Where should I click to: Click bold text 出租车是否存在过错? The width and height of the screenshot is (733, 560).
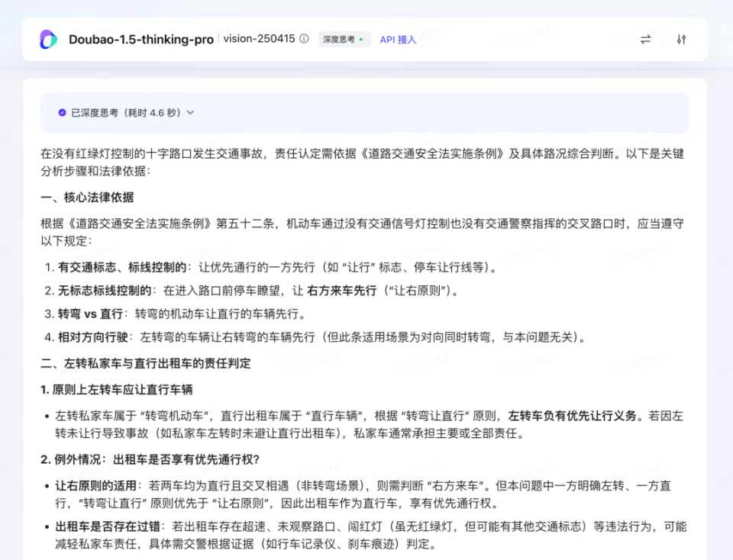pos(108,527)
